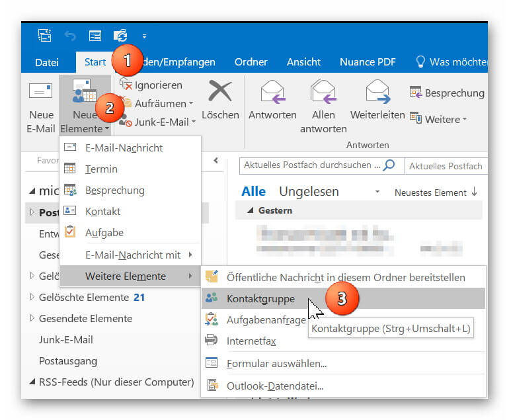Select the Start ribbon tab

click(x=95, y=62)
